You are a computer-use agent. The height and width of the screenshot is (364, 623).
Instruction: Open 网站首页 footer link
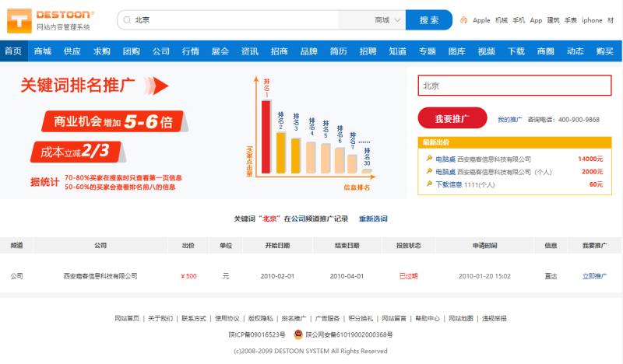[x=127, y=318]
